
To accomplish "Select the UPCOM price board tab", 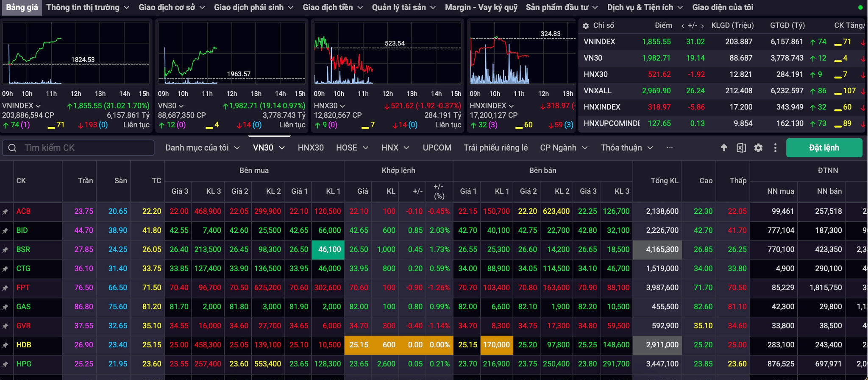I will tap(437, 148).
